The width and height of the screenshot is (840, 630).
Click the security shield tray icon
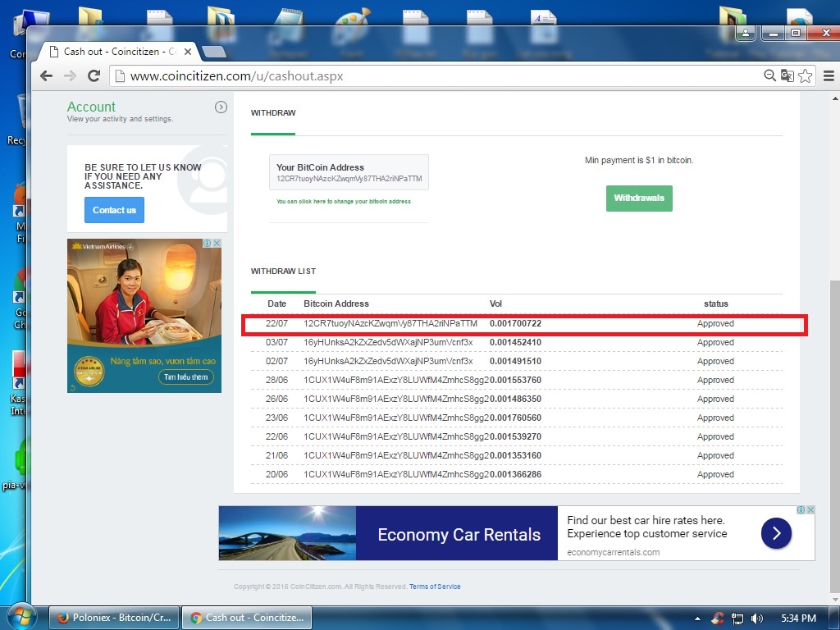(x=718, y=619)
